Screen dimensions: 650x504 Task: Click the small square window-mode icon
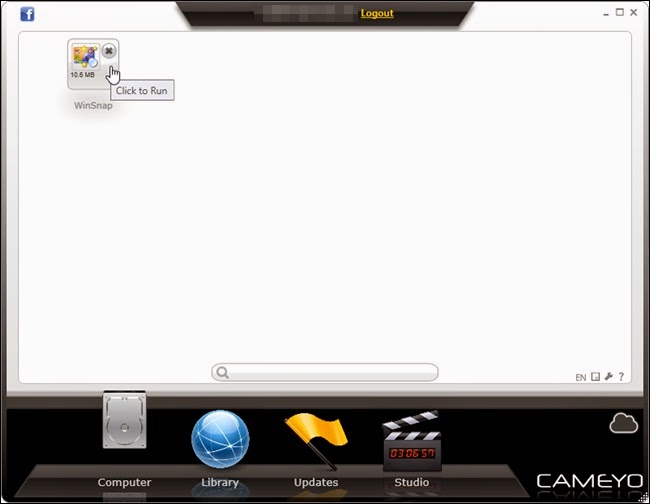coord(595,377)
